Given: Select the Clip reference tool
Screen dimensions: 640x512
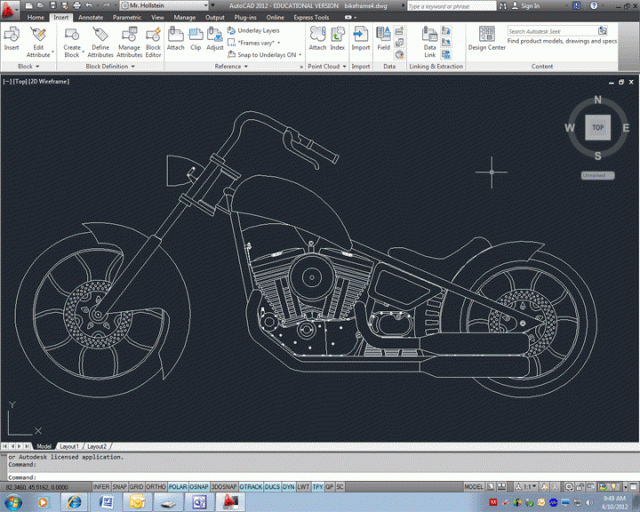Looking at the screenshot, I should pyautogui.click(x=196, y=38).
